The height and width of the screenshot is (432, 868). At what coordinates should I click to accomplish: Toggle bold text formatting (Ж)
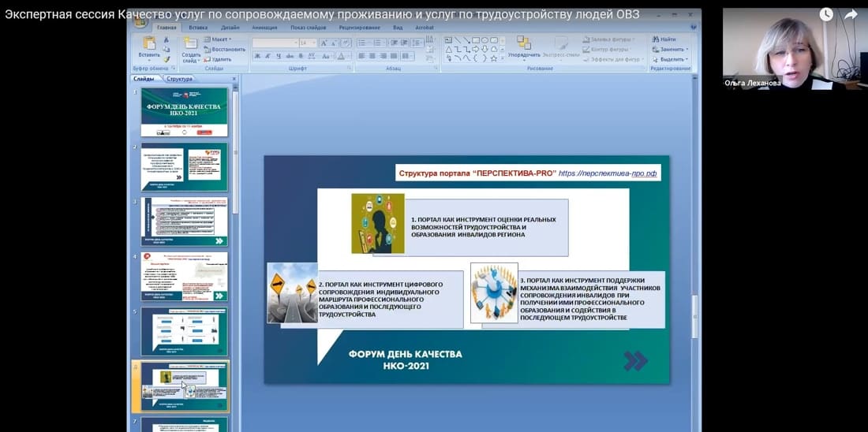(257, 56)
